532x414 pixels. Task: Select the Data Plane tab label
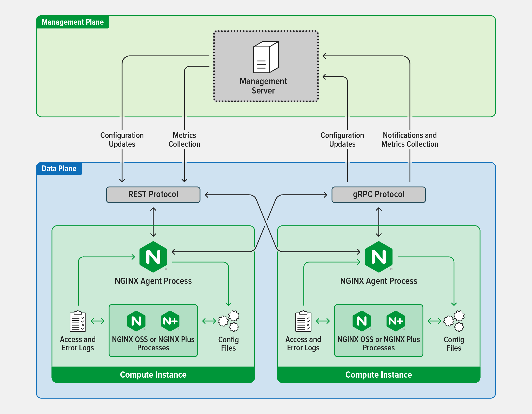pyautogui.click(x=59, y=169)
